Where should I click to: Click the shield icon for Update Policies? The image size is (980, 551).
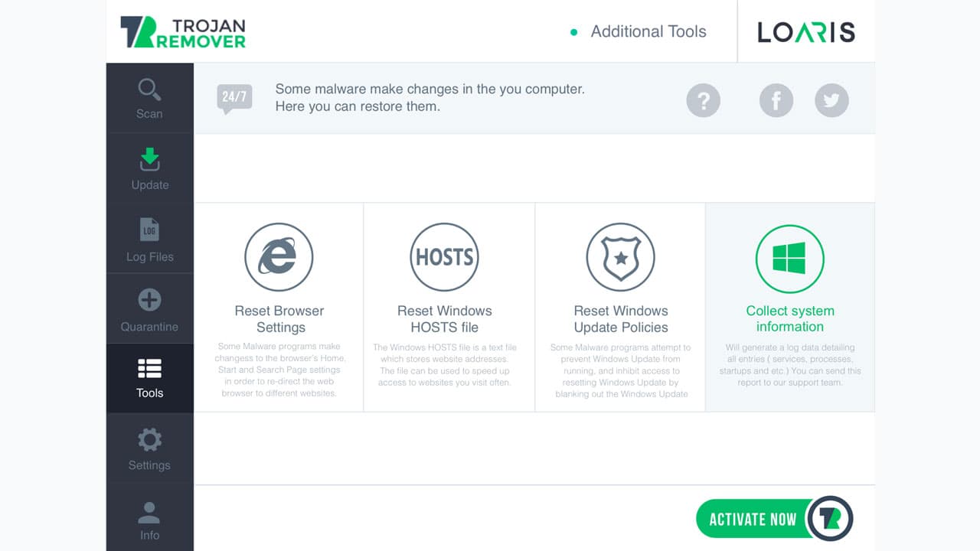point(621,257)
